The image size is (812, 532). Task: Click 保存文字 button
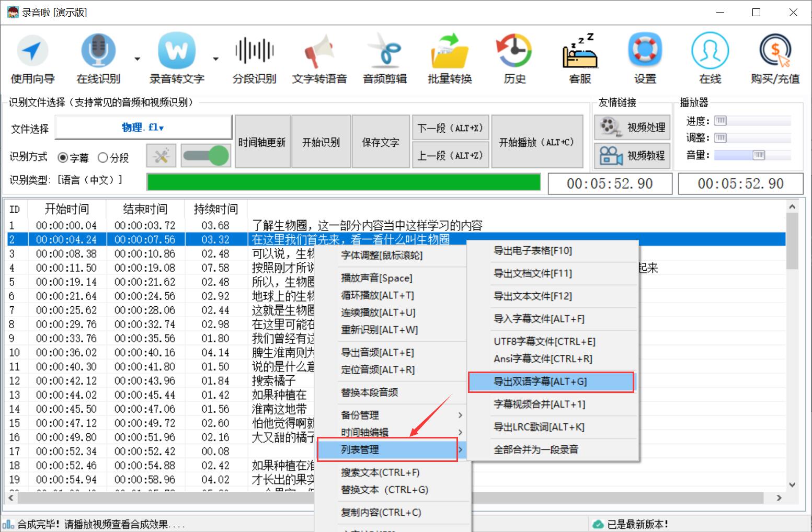[x=381, y=142]
